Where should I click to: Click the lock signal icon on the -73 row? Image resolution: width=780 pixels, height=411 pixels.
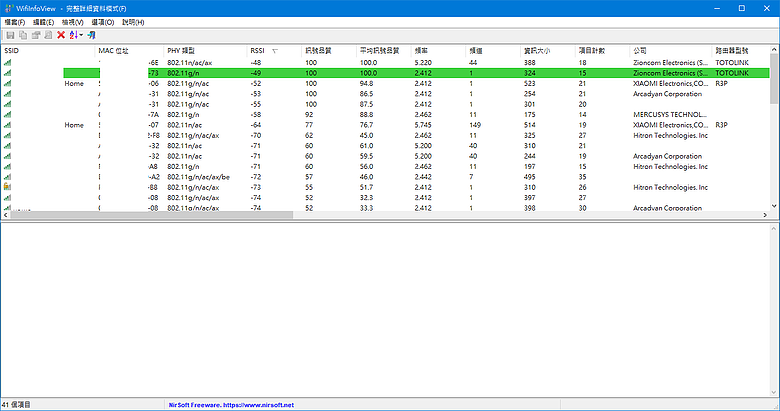[x=7, y=187]
